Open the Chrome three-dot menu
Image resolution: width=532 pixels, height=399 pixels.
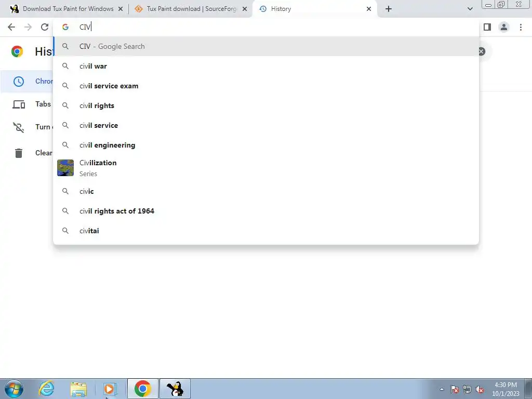(x=521, y=27)
